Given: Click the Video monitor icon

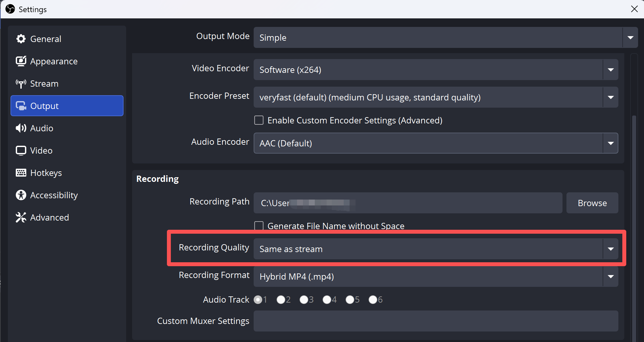Looking at the screenshot, I should click(x=21, y=150).
